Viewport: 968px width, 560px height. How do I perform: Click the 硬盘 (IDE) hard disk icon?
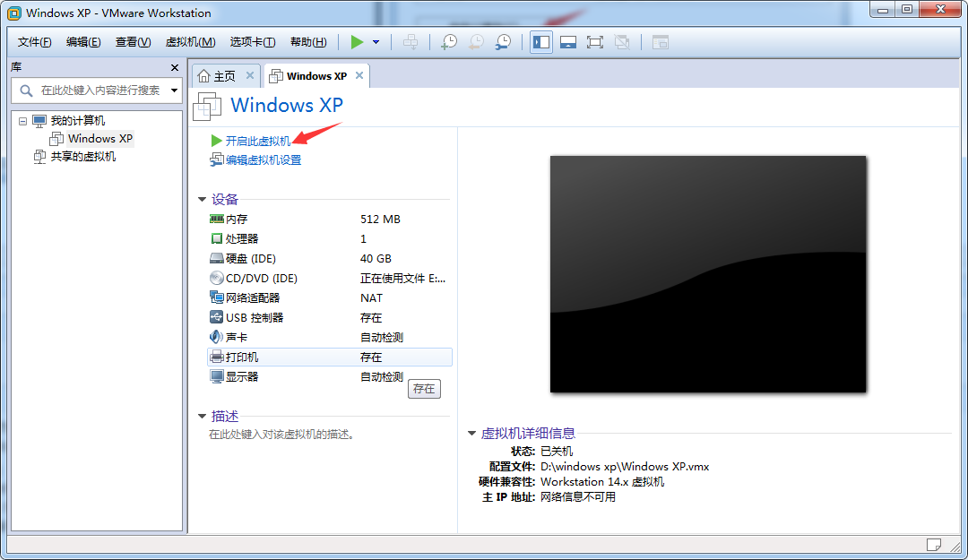216,258
